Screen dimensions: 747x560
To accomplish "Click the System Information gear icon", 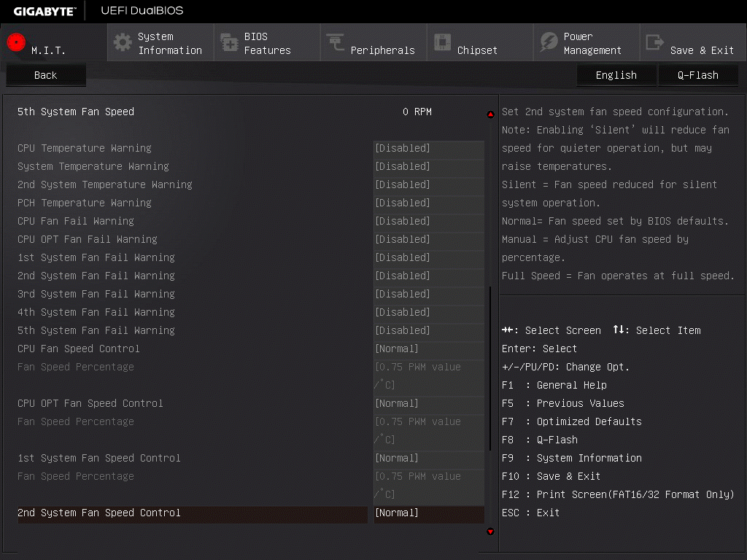I will tap(123, 42).
